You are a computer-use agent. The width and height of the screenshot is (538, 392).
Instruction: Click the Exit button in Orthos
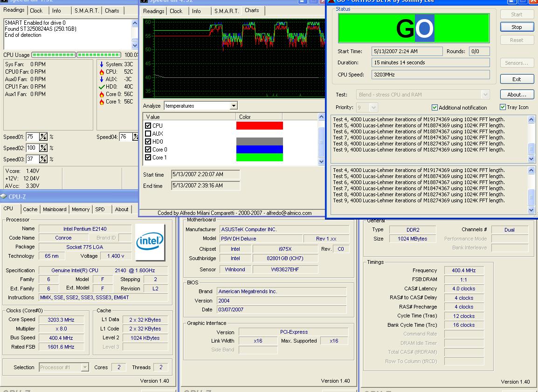click(x=517, y=79)
